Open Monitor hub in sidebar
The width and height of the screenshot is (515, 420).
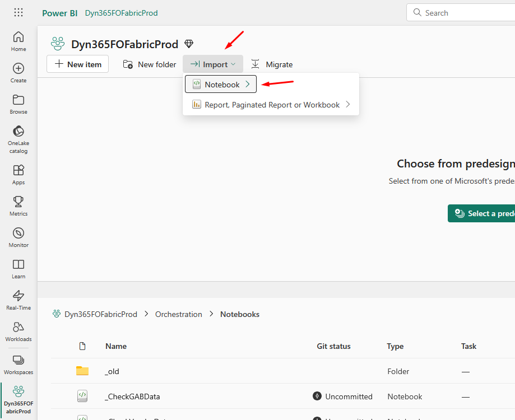coord(18,237)
